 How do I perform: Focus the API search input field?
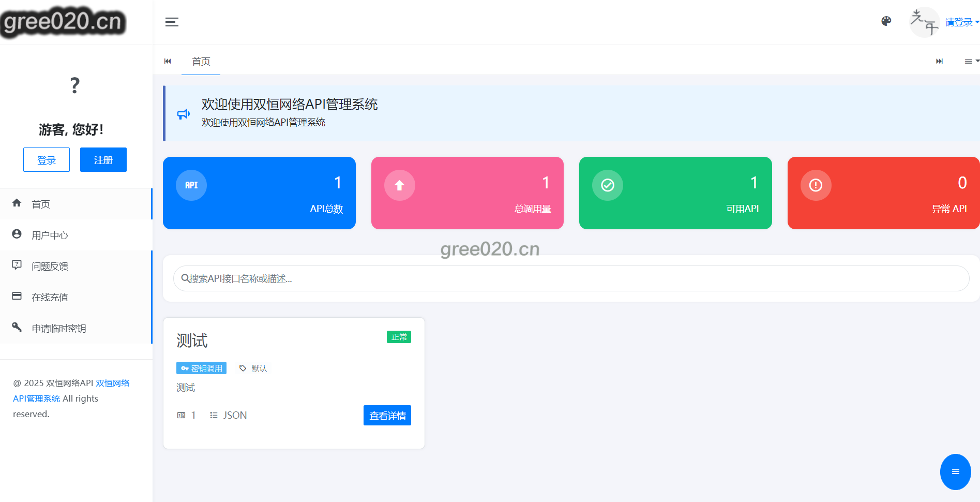point(571,279)
